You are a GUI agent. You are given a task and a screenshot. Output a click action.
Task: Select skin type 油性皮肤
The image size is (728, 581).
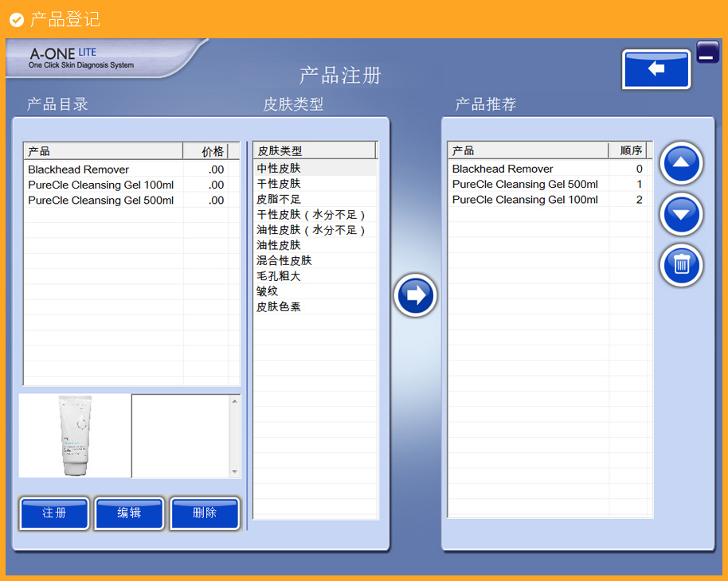[315, 245]
